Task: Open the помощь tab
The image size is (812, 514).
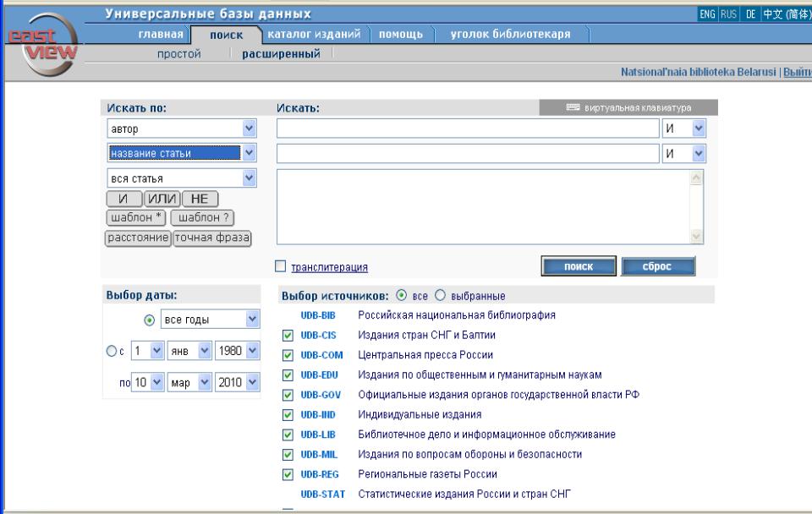Action: (x=401, y=34)
